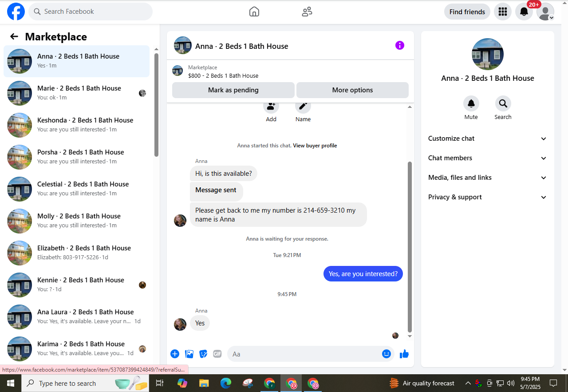The image size is (568, 392).
Task: Click the Windows Start button
Action: pyautogui.click(x=10, y=383)
